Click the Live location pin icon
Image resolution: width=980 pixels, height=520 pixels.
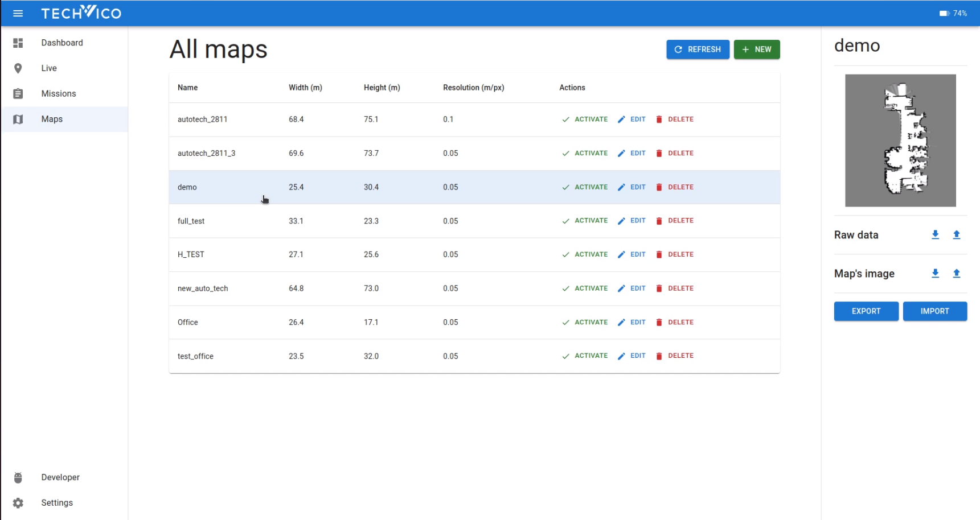pos(18,68)
